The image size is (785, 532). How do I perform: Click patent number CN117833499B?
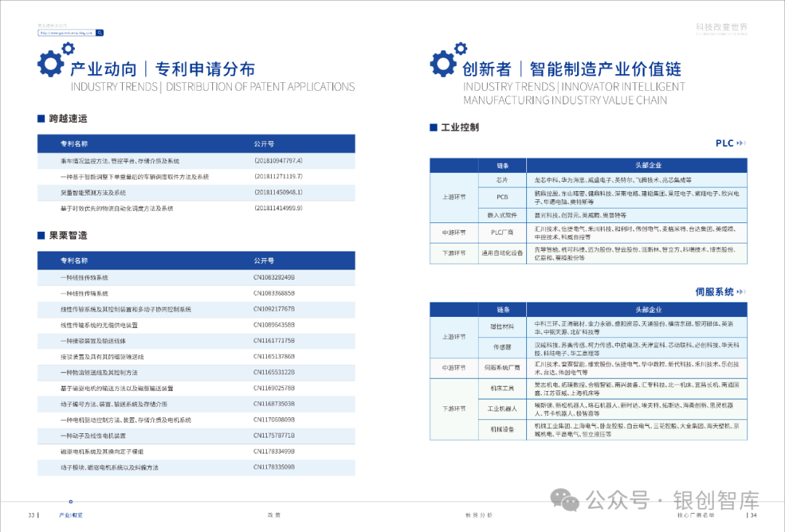274,451
